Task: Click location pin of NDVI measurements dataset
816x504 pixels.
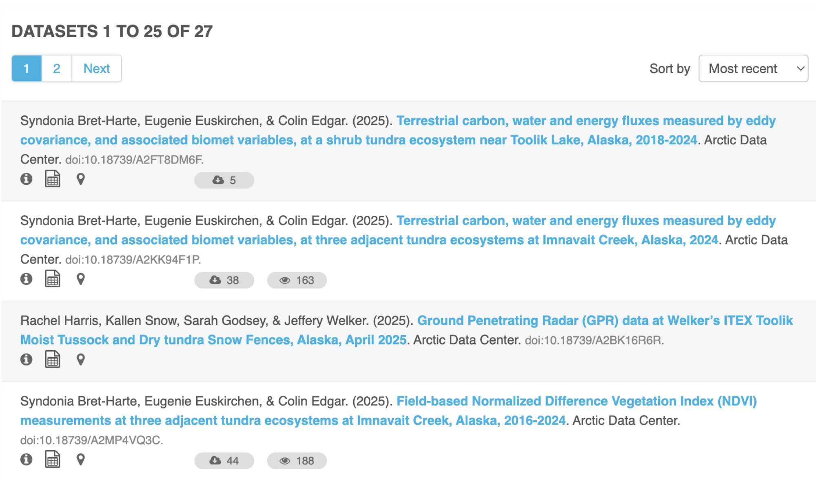Action: 81,460
